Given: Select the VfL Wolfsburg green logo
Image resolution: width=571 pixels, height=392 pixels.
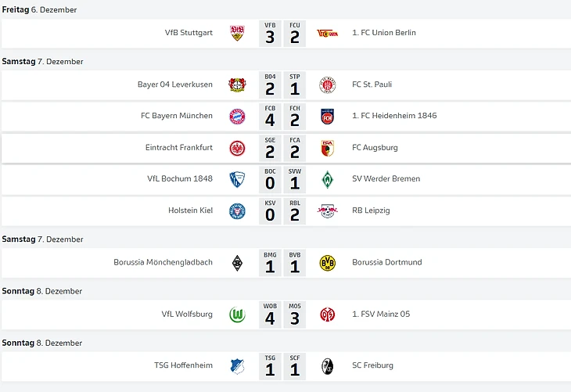Looking at the screenshot, I should [237, 314].
